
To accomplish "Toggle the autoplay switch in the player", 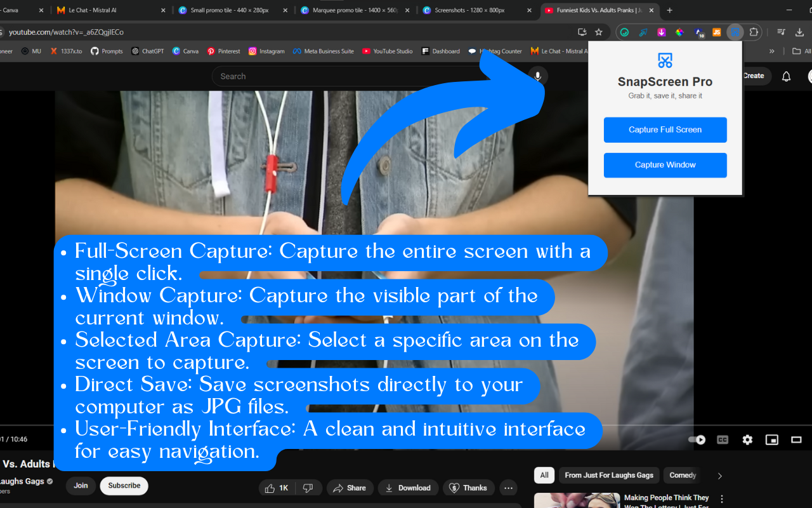I will pyautogui.click(x=697, y=439).
